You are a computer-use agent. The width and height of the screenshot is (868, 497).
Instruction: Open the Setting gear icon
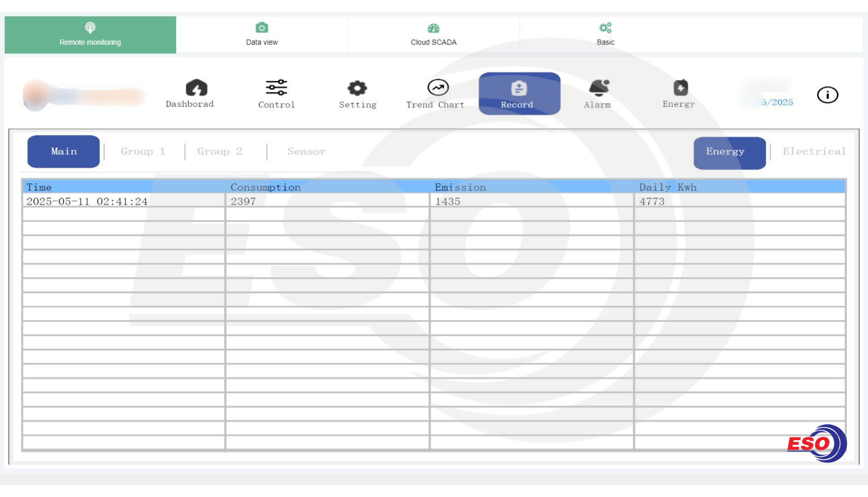pos(357,89)
